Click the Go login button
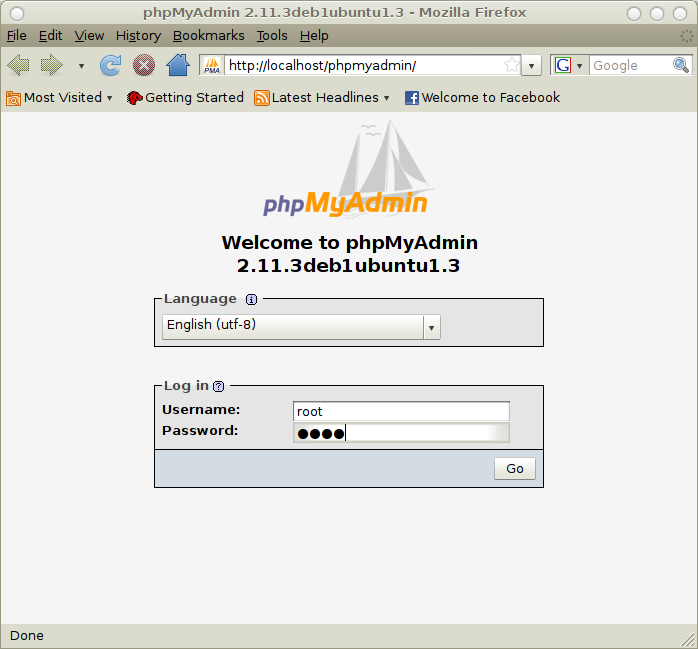 [x=515, y=469]
